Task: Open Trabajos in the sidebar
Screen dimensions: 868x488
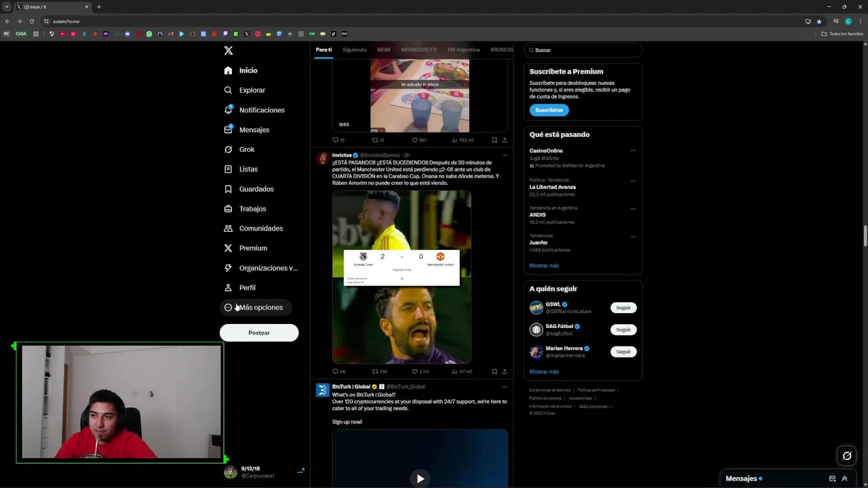Action: (x=245, y=209)
